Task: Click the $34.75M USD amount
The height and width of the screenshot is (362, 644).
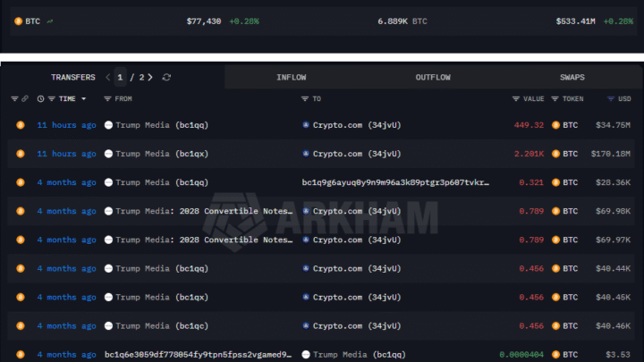Action: [613, 125]
